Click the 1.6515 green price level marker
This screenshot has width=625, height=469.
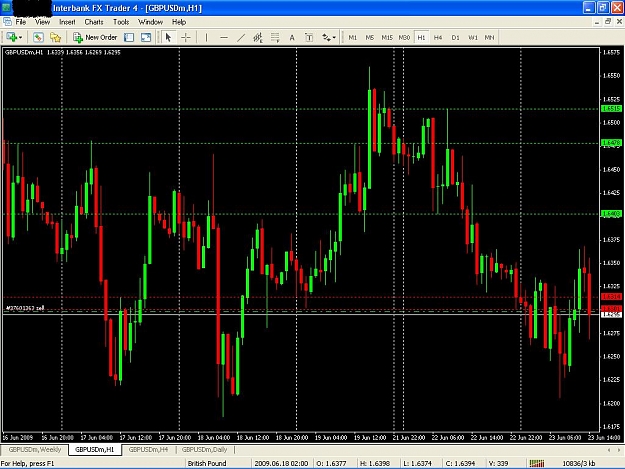coord(611,108)
